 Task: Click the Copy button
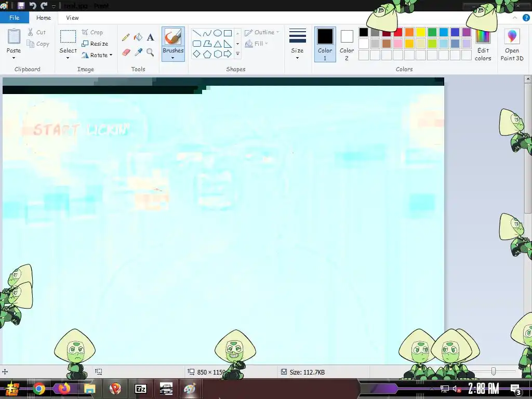pyautogui.click(x=38, y=44)
